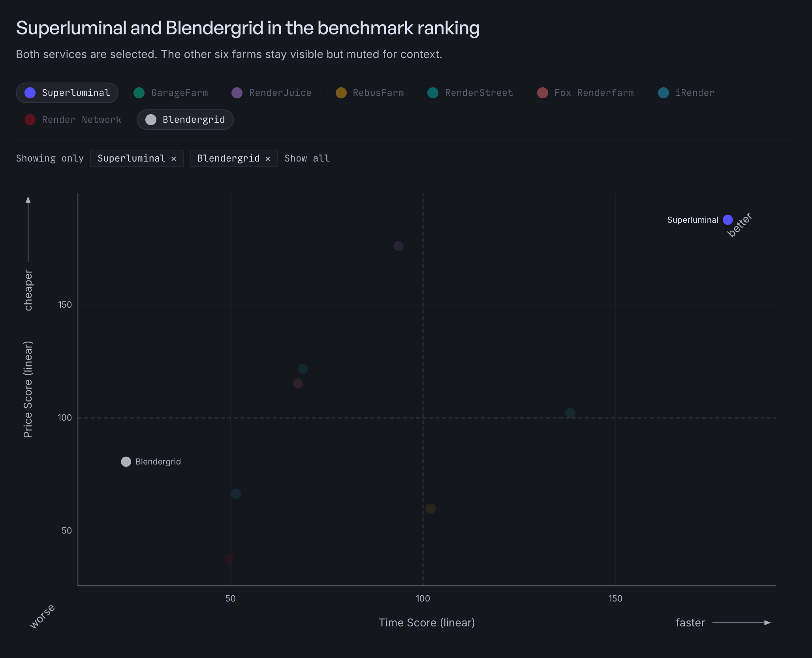Toggle the RenderStreet legend chip
The width and height of the screenshot is (812, 658).
470,93
